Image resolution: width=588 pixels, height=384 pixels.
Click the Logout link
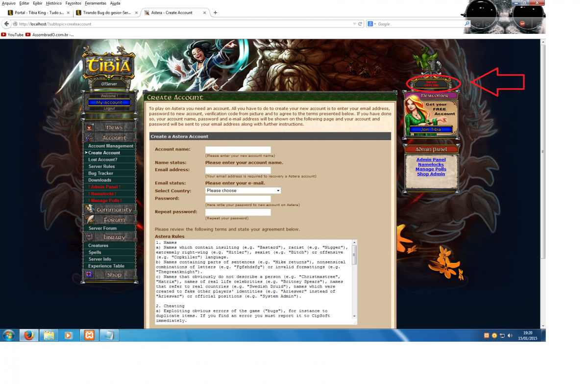point(109,108)
